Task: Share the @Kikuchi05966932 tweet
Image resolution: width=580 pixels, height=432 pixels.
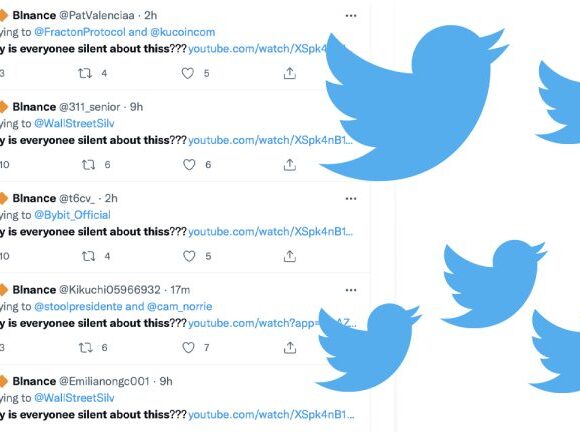Action: pyautogui.click(x=290, y=347)
